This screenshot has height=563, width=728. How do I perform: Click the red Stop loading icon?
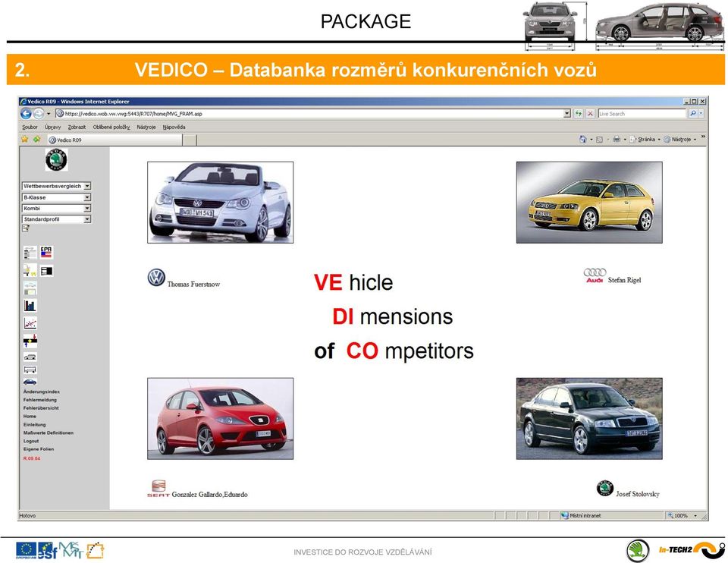click(x=590, y=113)
